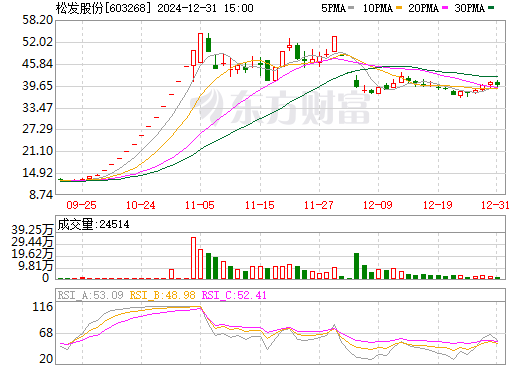Screen dimensions: 520x365
Task: Click the 14.92 price axis label
Action: [x=38, y=173]
